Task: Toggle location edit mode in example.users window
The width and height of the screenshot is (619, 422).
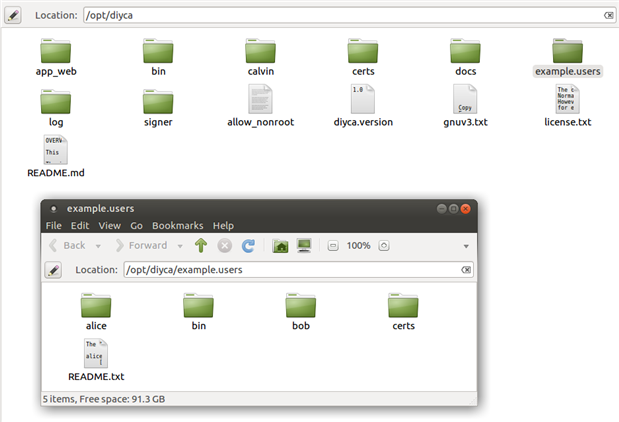Action: [x=53, y=270]
